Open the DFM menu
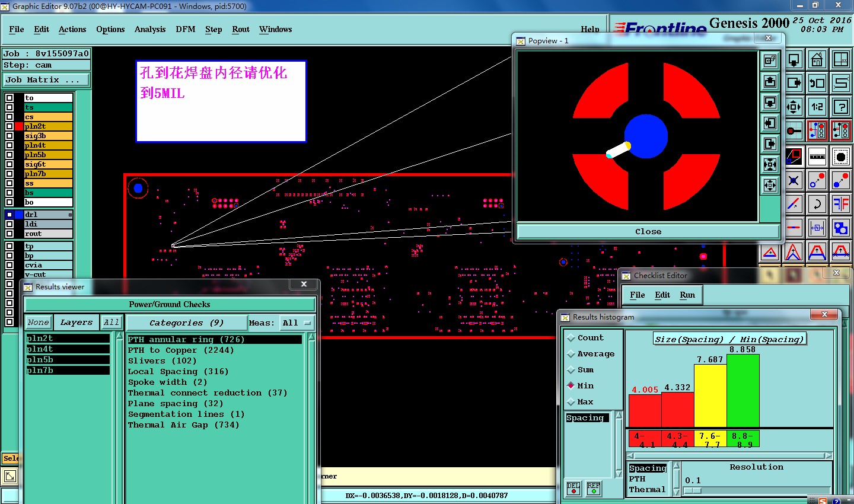Image resolution: width=854 pixels, height=504 pixels. pos(186,29)
